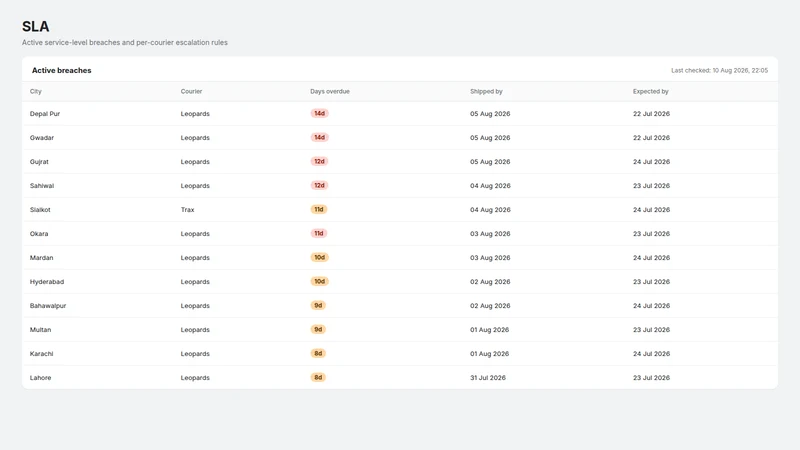Sort by the City column header
Viewport: 800px width, 450px height.
coord(36,91)
